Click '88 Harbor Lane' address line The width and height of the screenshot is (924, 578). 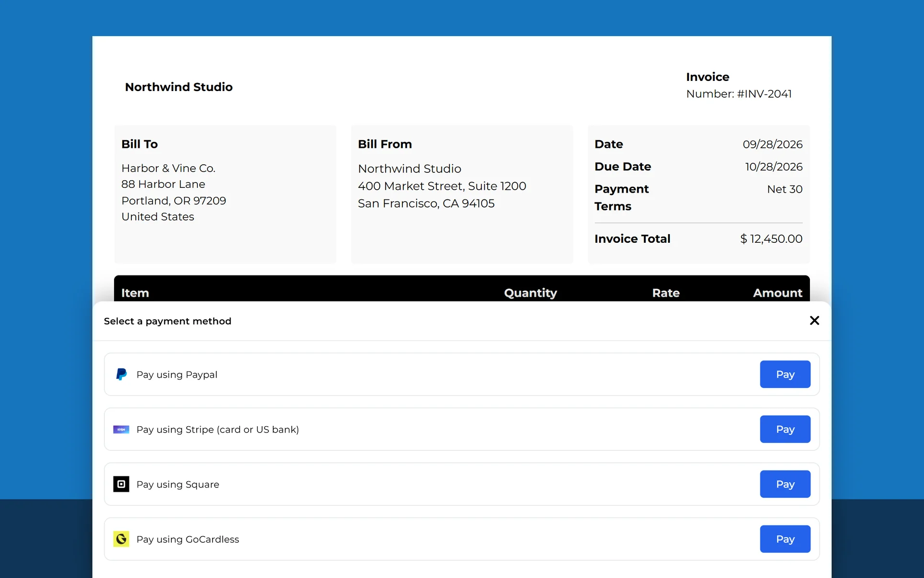(163, 184)
